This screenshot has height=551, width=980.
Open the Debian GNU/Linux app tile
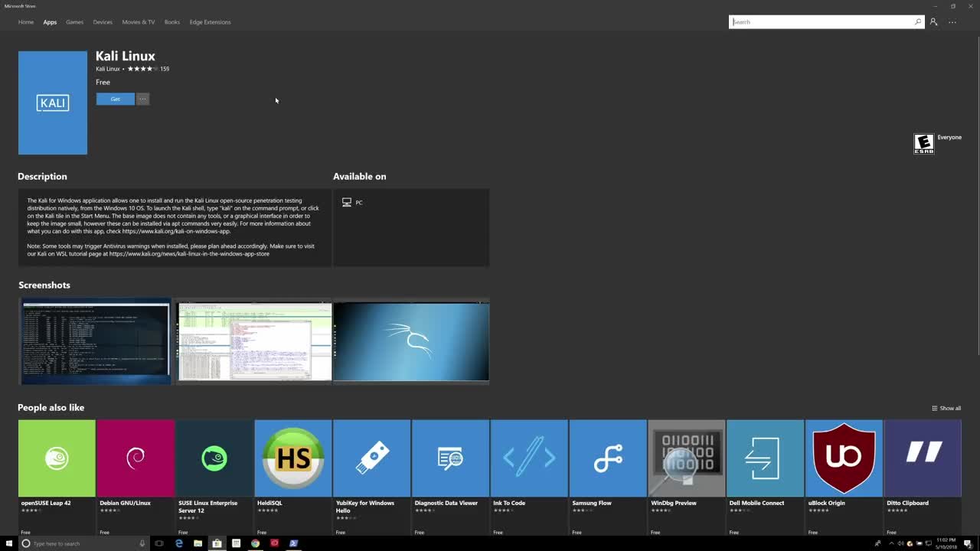pyautogui.click(x=136, y=478)
